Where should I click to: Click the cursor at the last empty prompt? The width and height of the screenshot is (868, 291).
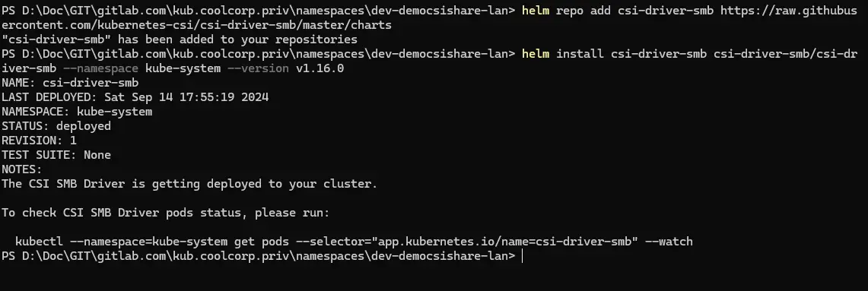pos(522,255)
